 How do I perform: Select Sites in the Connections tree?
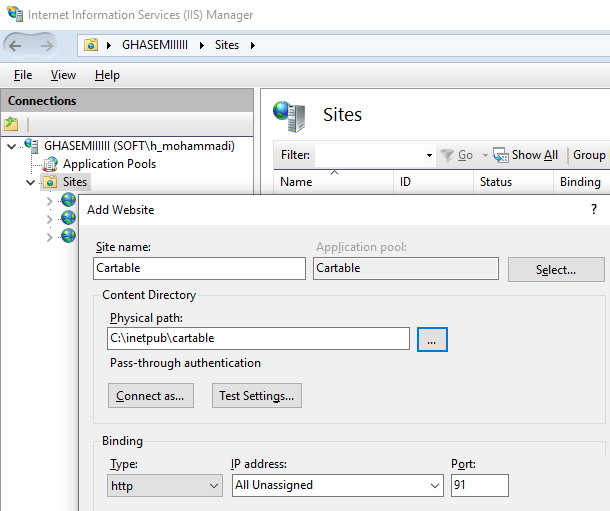(75, 182)
